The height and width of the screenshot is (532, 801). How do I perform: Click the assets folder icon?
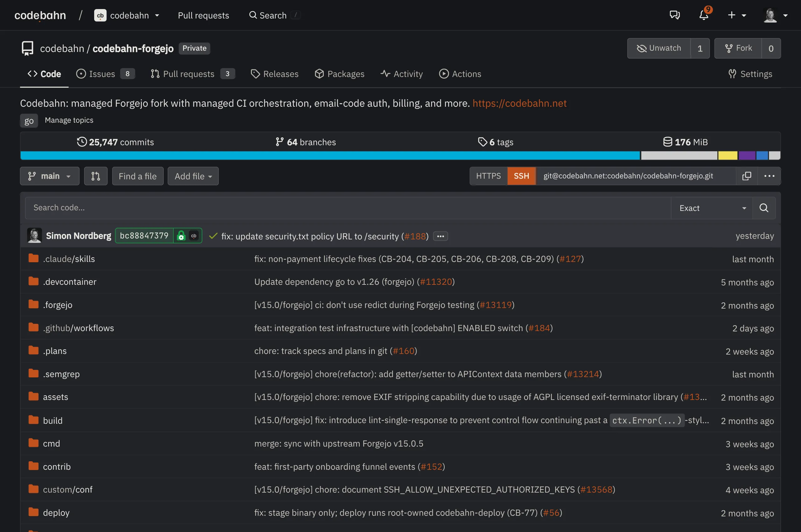click(33, 396)
